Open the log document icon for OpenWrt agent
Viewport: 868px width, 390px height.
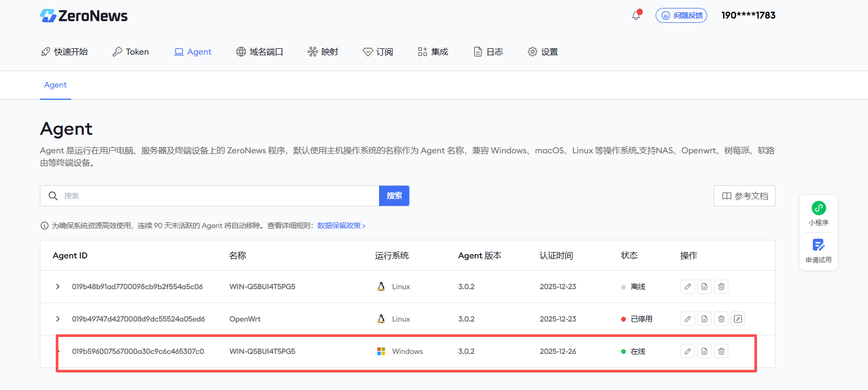click(704, 319)
